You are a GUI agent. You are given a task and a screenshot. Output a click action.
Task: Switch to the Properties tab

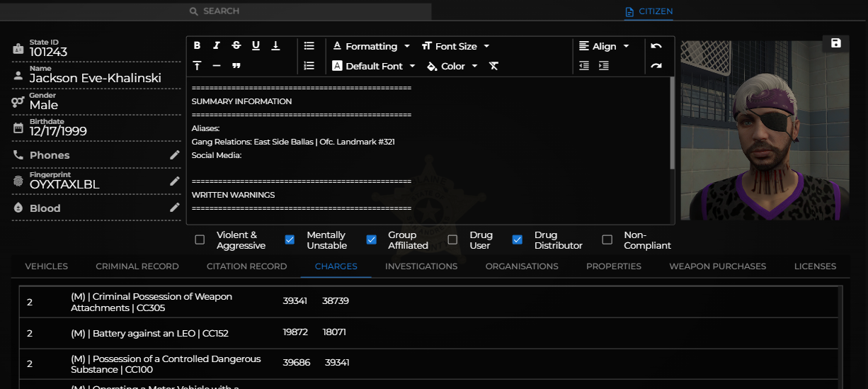coord(614,266)
